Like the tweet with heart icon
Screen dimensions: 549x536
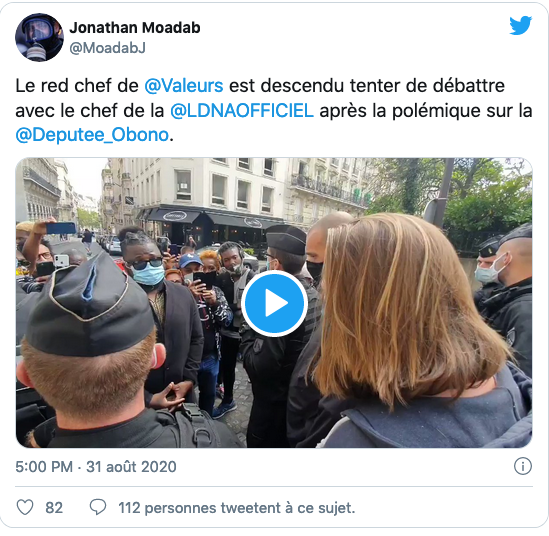(x=25, y=507)
